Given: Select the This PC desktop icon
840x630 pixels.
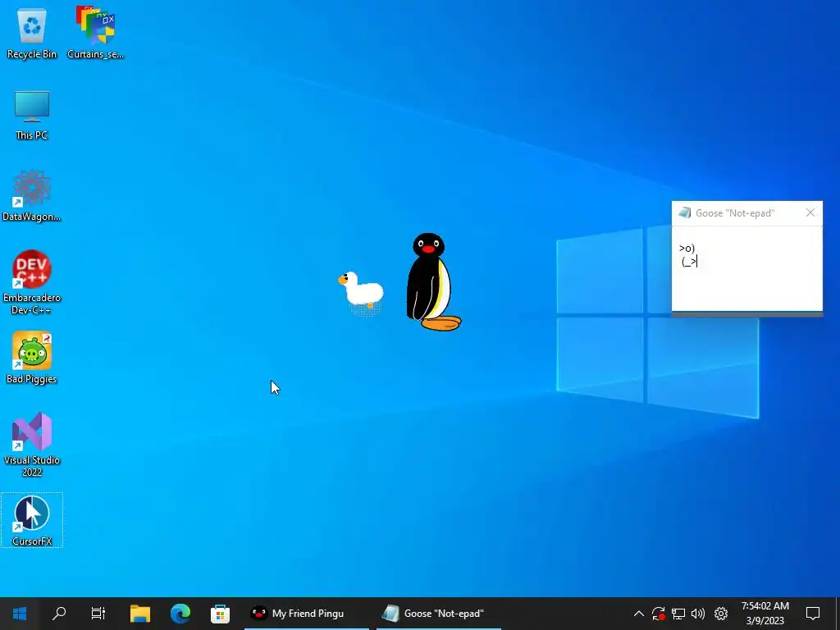Looking at the screenshot, I should point(32,115).
